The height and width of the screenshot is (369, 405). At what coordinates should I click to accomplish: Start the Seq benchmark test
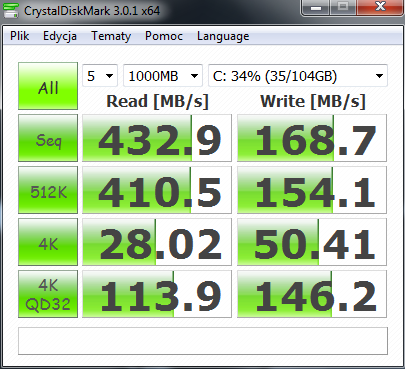[x=48, y=138]
